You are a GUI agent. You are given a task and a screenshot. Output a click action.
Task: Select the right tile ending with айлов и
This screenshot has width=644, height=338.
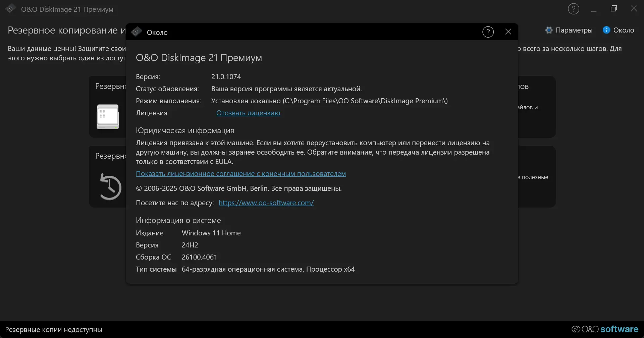tap(537, 107)
